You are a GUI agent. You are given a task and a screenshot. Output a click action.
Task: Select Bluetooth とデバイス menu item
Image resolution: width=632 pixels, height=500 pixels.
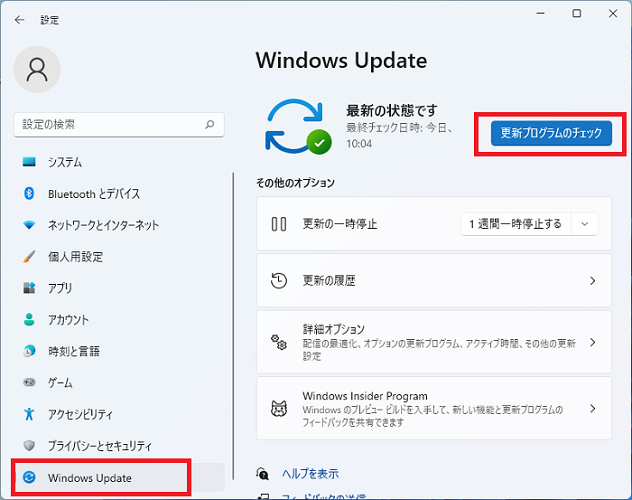119,193
